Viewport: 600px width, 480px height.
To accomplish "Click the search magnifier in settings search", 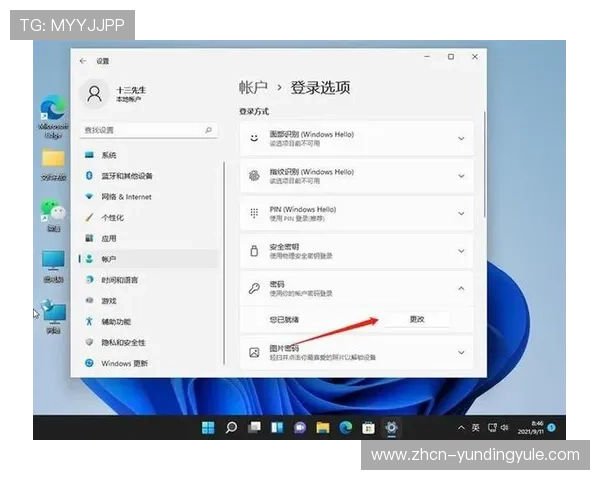I will pyautogui.click(x=208, y=130).
